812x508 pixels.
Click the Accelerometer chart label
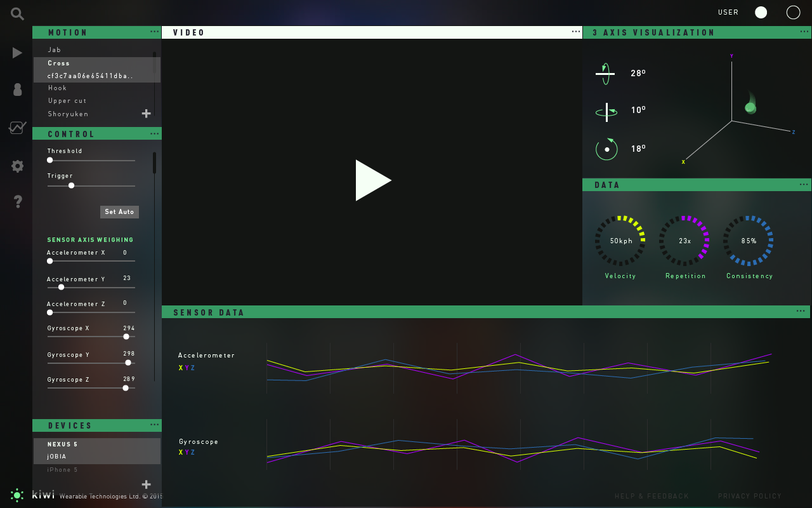click(206, 356)
